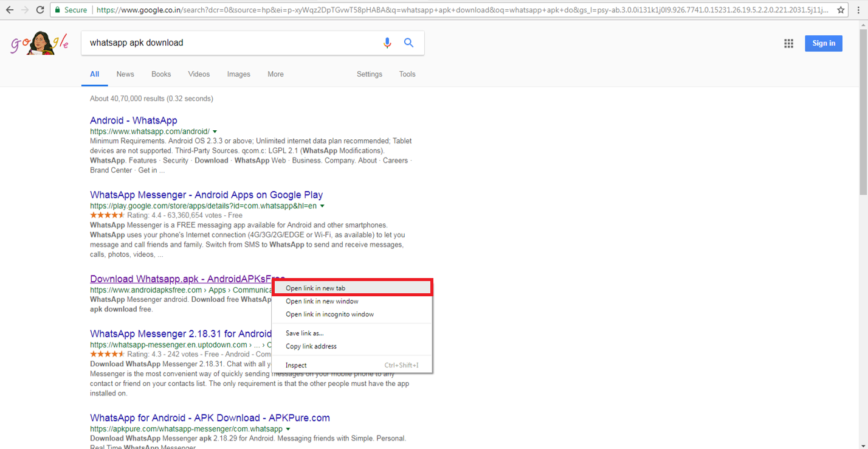The width and height of the screenshot is (868, 449).
Task: Switch to the News tab
Action: click(125, 74)
